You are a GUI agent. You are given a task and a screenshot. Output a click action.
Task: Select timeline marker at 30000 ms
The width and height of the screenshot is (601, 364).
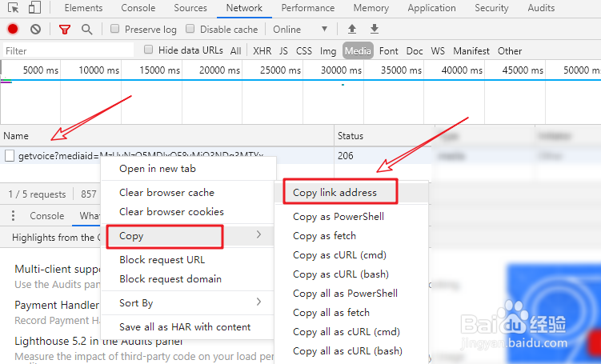coord(341,70)
